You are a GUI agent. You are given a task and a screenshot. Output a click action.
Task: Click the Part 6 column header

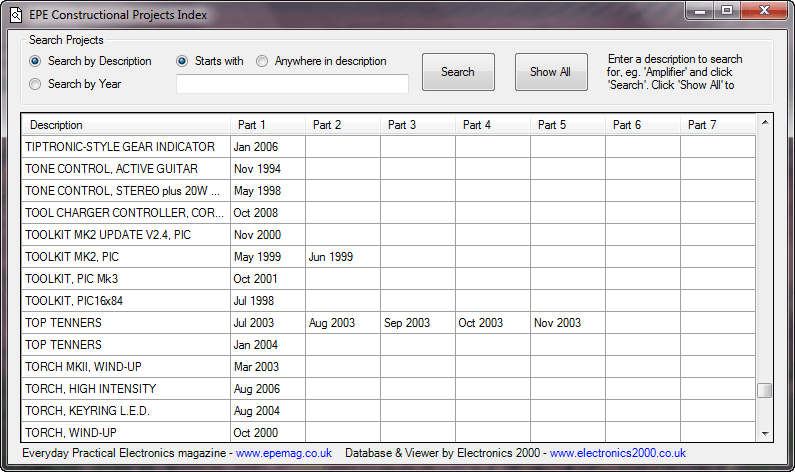643,125
